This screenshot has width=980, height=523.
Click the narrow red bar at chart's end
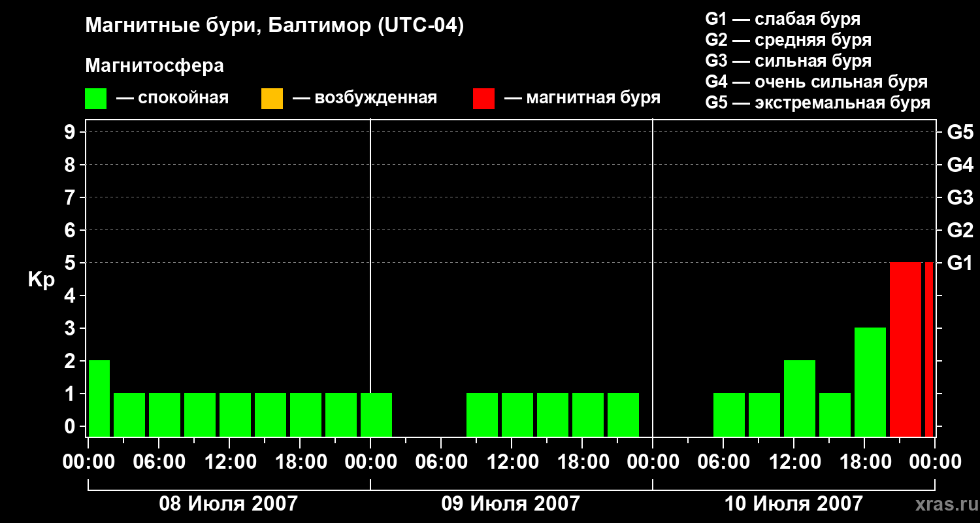[x=929, y=349]
